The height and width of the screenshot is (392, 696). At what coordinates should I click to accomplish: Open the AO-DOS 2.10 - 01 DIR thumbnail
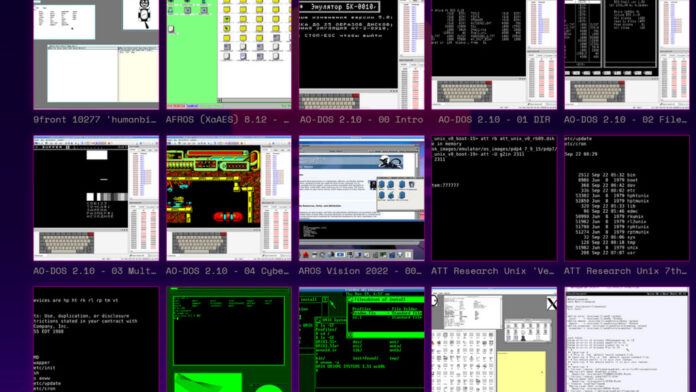coord(494,54)
